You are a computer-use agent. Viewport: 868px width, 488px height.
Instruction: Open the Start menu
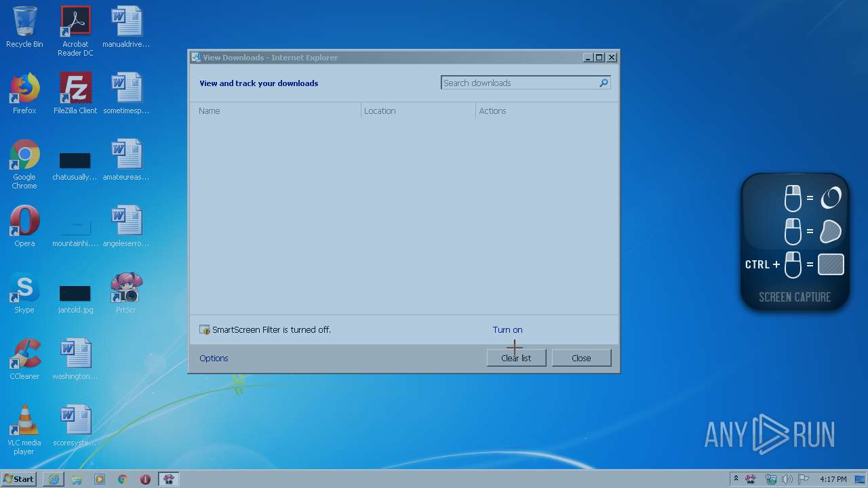click(19, 479)
